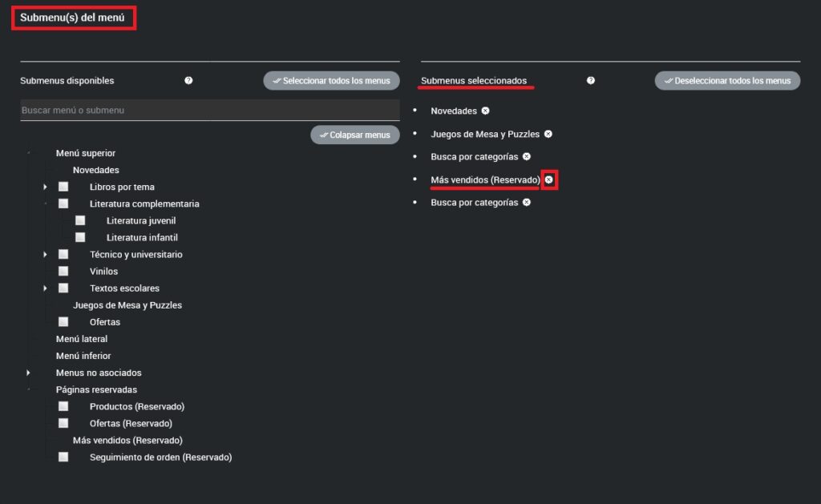The image size is (821, 504).
Task: Enable the Ofertas (Reservado) checkbox
Action: point(63,423)
